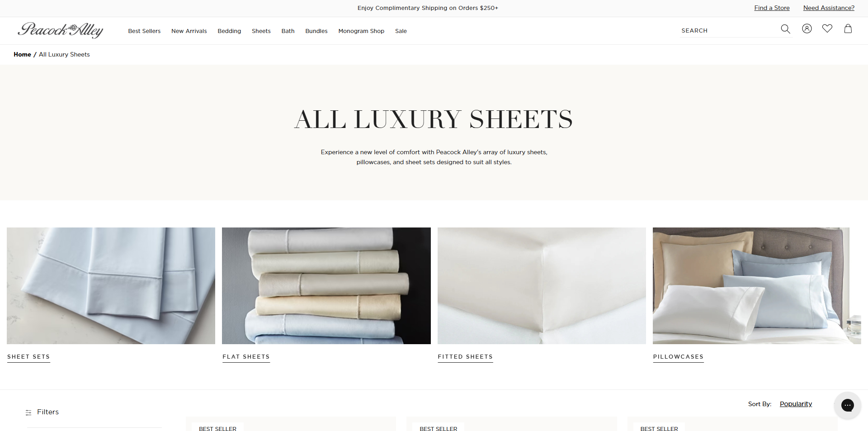Viewport: 868px width, 431px height.
Task: Open the Sort By Popularity dropdown
Action: point(796,404)
